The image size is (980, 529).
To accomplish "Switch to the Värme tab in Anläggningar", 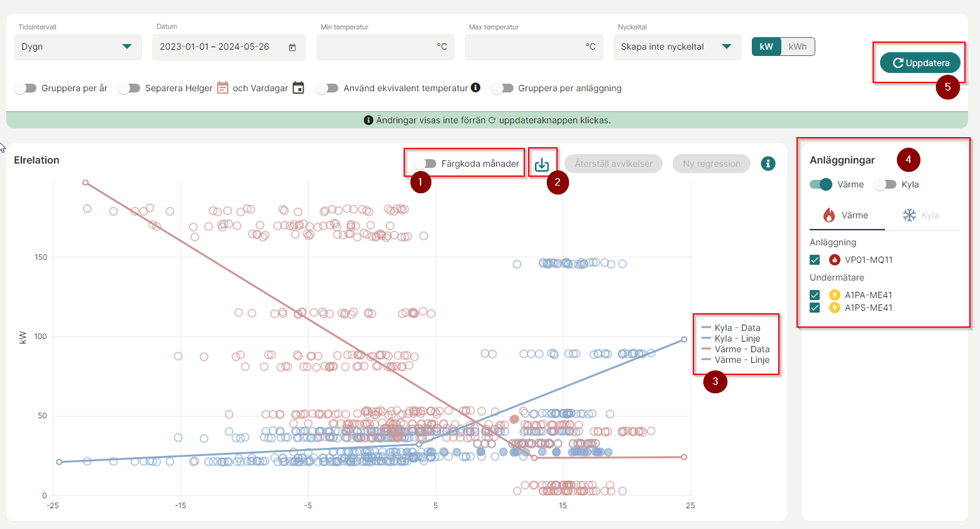I will pyautogui.click(x=847, y=215).
